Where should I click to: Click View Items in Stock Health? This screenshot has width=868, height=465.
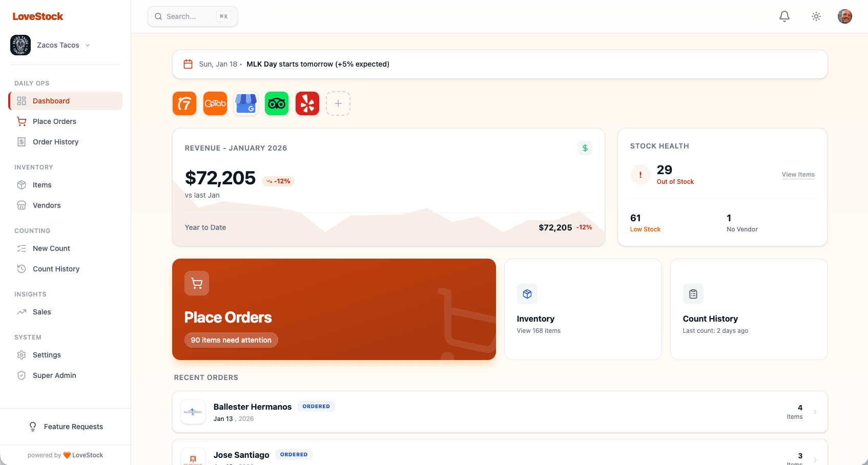(x=798, y=174)
